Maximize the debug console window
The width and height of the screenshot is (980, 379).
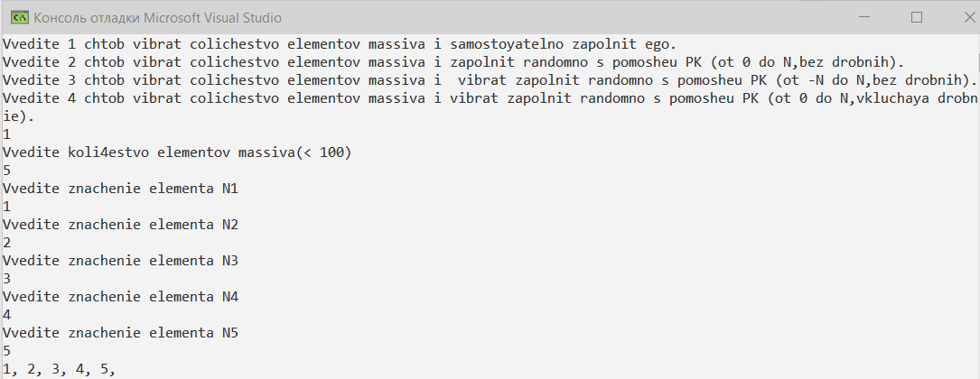tap(916, 17)
